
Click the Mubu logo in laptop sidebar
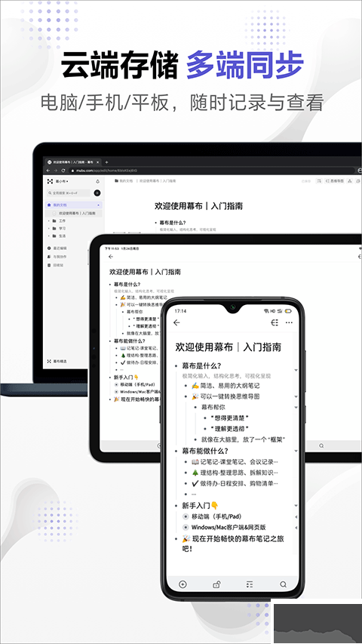pos(50,181)
